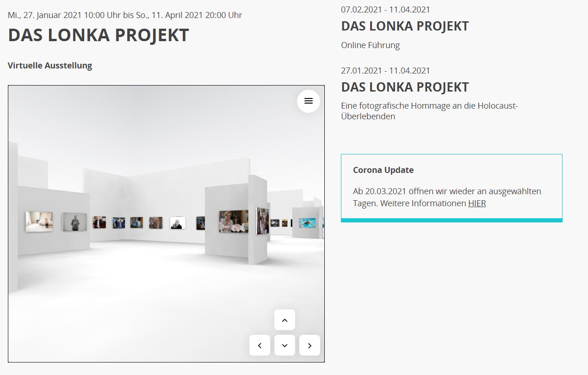Move forward with the up arrow button
588x375 pixels.
[x=285, y=320]
